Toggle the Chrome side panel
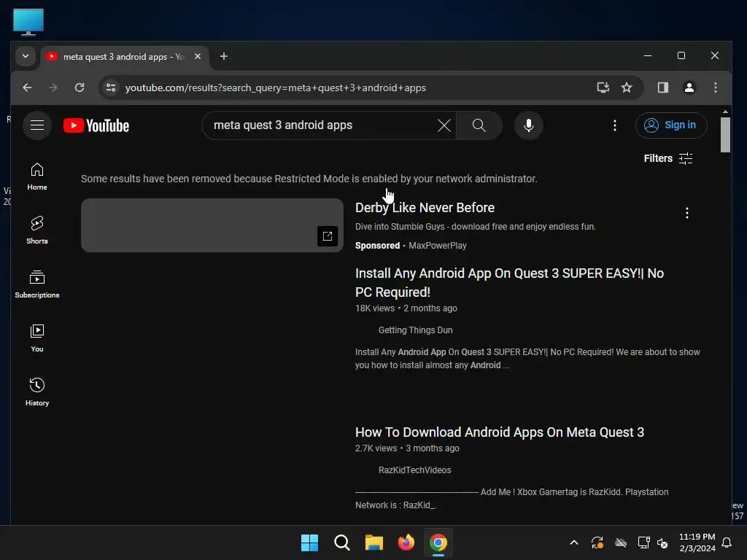The image size is (747, 560). (x=662, y=87)
